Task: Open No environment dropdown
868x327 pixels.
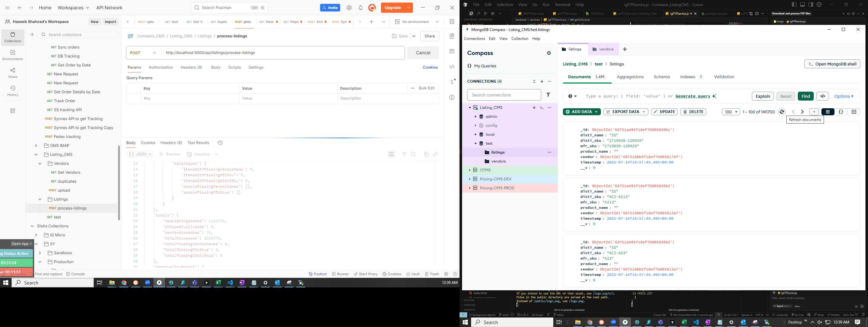Action: pos(417,22)
